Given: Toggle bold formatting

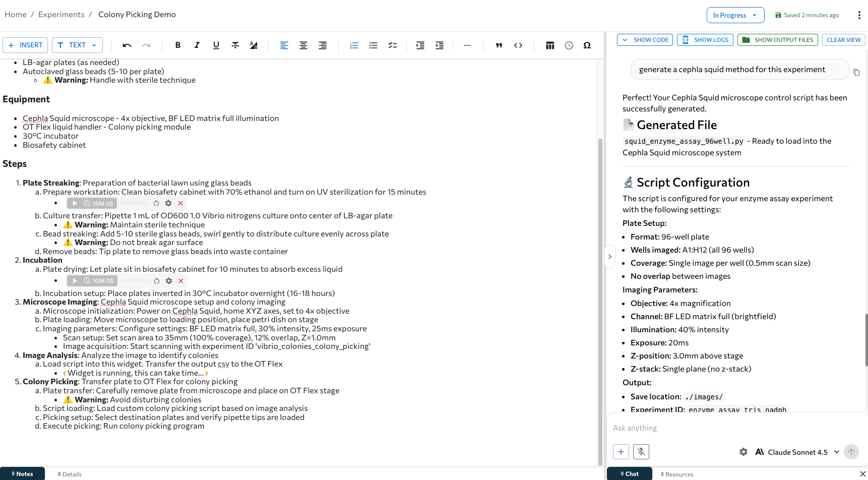Looking at the screenshot, I should click(178, 45).
